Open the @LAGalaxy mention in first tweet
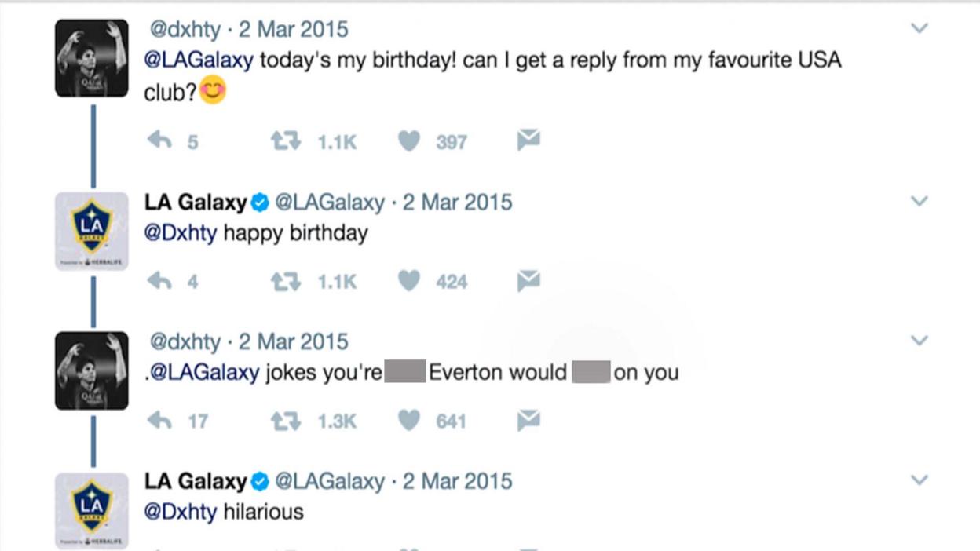 pyautogui.click(x=199, y=60)
